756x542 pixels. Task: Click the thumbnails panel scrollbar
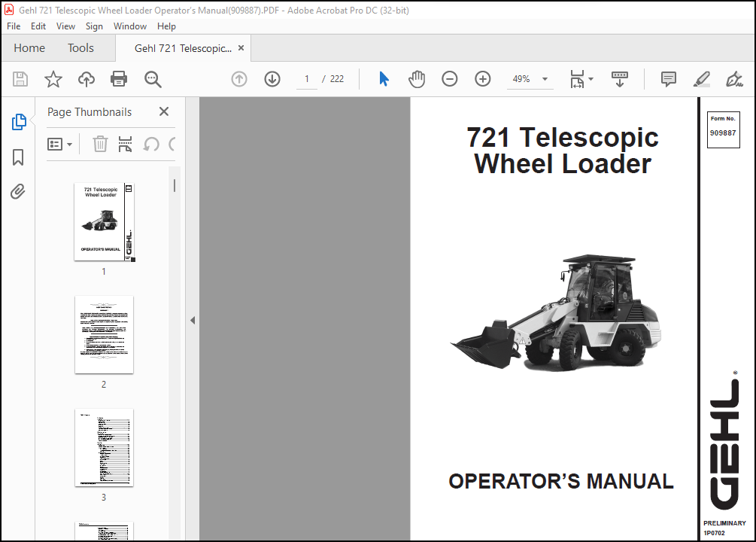pyautogui.click(x=175, y=186)
